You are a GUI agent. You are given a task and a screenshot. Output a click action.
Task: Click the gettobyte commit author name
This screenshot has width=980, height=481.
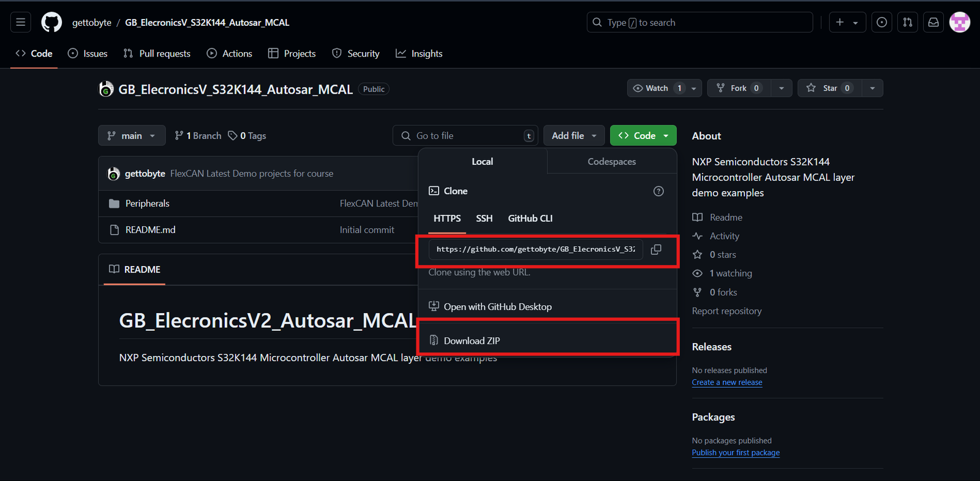click(145, 173)
